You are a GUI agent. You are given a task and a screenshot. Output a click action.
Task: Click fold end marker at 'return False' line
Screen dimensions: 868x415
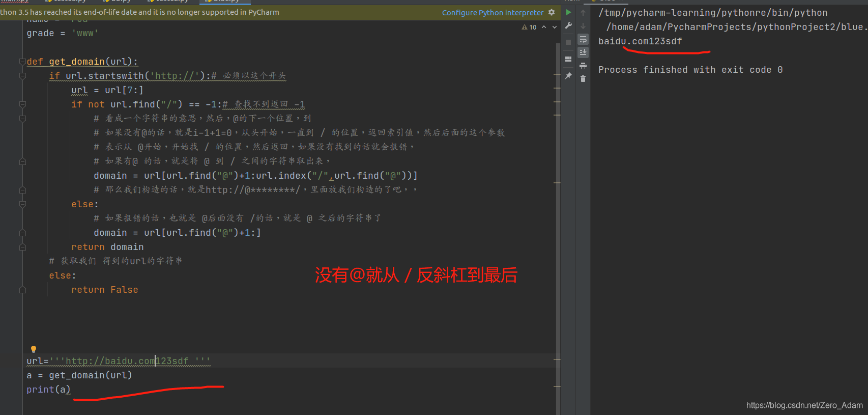22,290
